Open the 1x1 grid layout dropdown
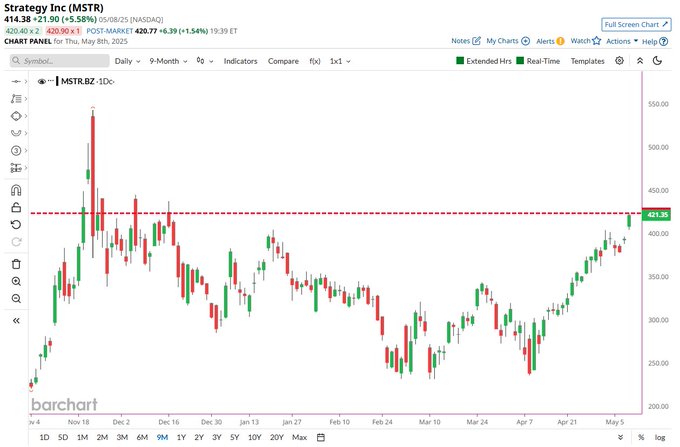The height and width of the screenshot is (447, 680). (340, 61)
